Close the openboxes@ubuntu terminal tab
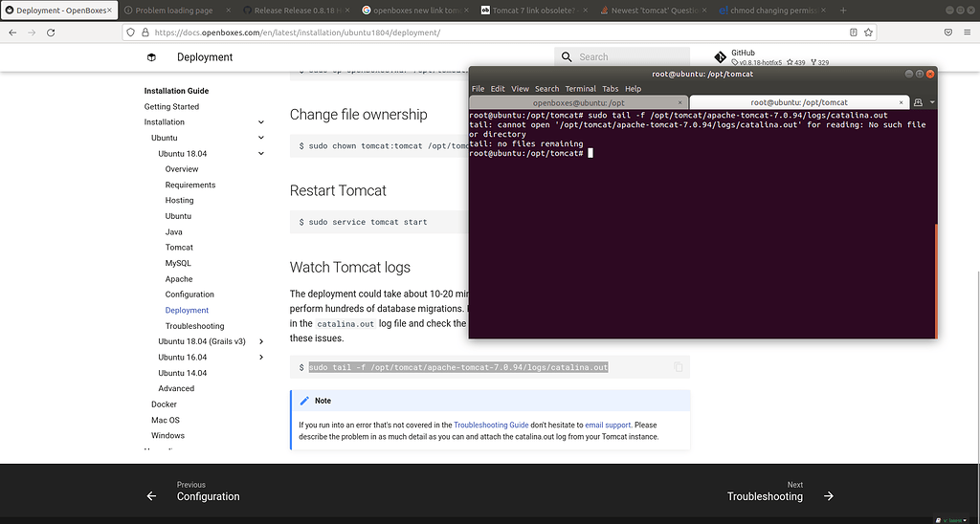Viewport: 980px width, 524px height. [x=680, y=102]
